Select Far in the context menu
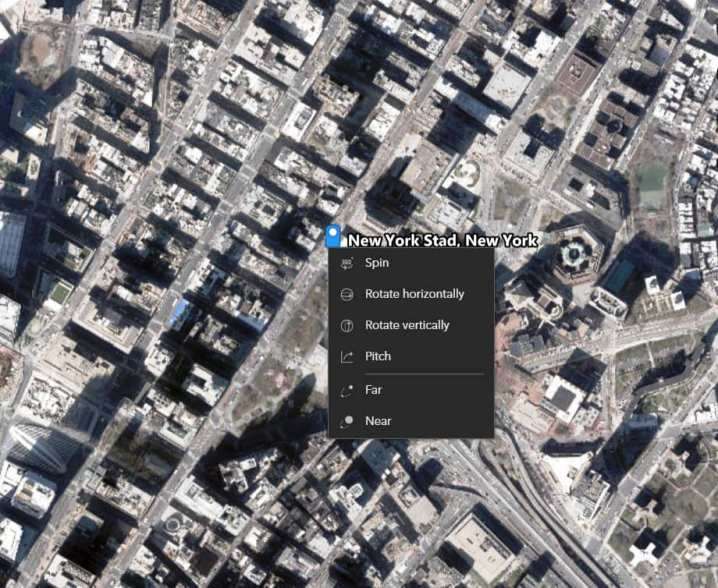The width and height of the screenshot is (718, 588). pos(411,390)
